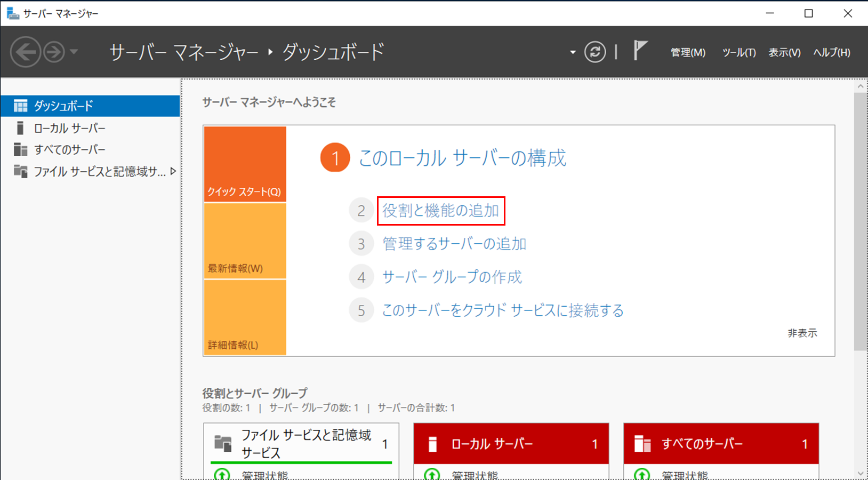
Task: Open the ファイル サービスと記憶域サービス tile header
Action: tap(301, 444)
